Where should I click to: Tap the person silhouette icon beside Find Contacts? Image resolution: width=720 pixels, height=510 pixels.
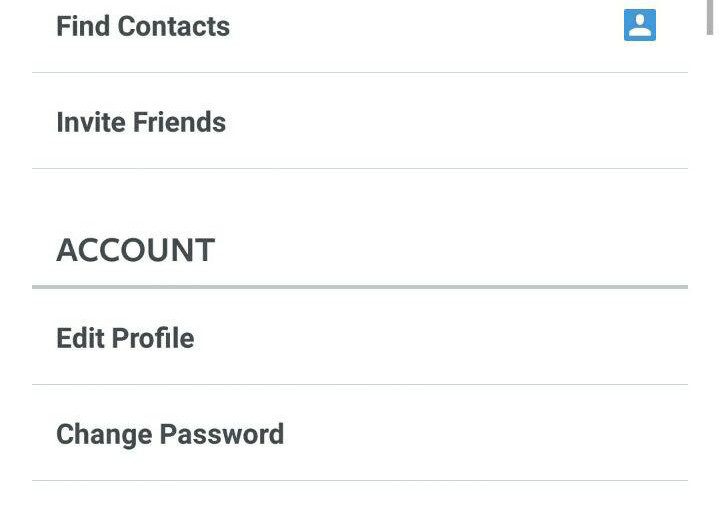point(640,25)
